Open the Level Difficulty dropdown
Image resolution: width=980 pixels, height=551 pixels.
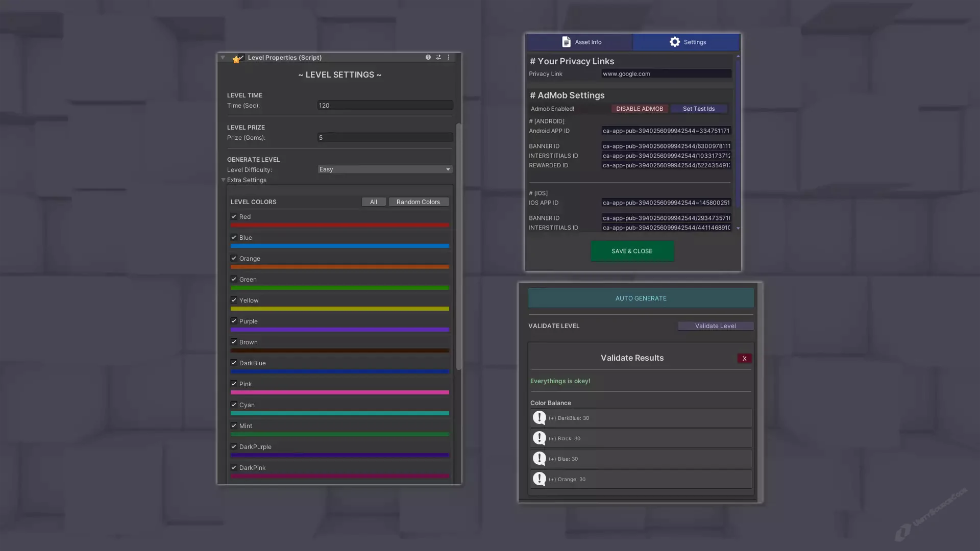coord(385,169)
